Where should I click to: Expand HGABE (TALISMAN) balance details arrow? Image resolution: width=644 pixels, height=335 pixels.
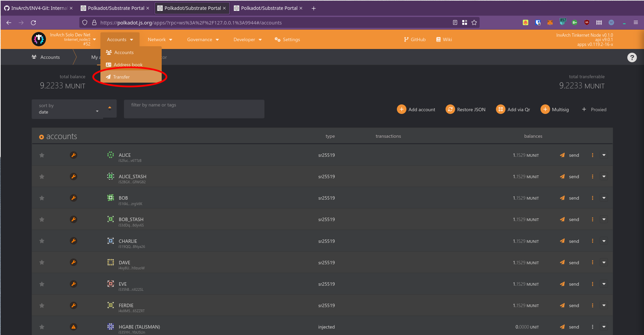tap(604, 327)
